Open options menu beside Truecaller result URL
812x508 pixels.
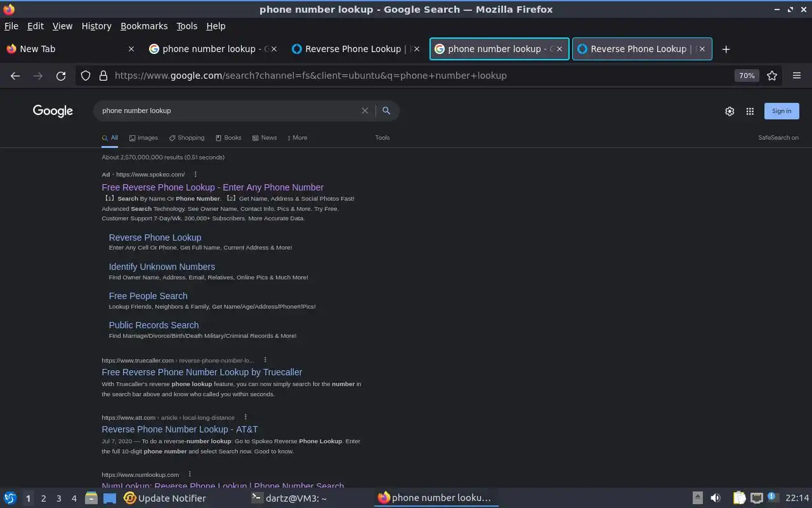click(265, 360)
